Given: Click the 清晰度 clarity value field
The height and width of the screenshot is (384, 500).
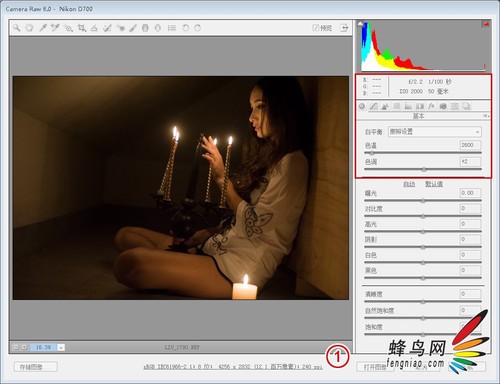Looking at the screenshot, I should [470, 294].
